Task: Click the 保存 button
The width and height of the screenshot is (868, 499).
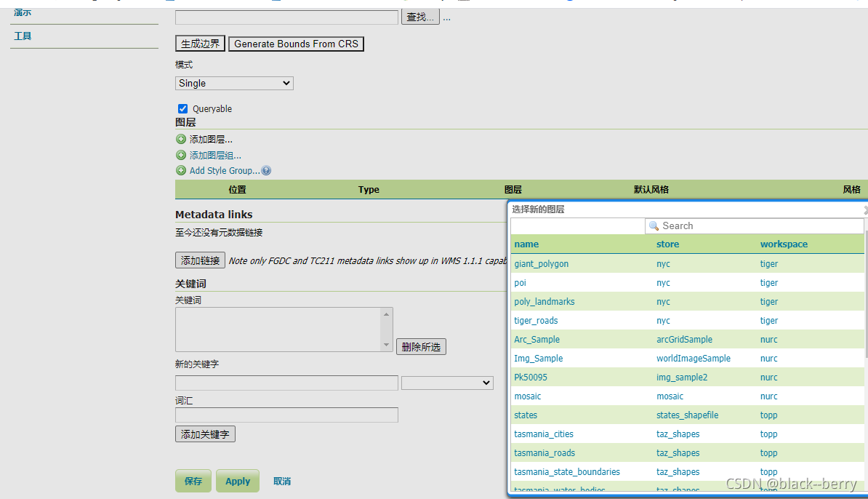Action: (193, 481)
